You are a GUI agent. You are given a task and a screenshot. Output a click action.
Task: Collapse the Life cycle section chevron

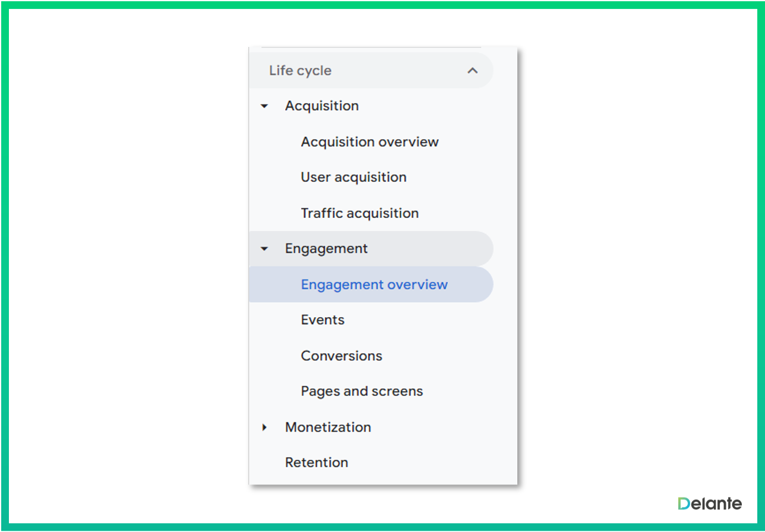coord(472,71)
